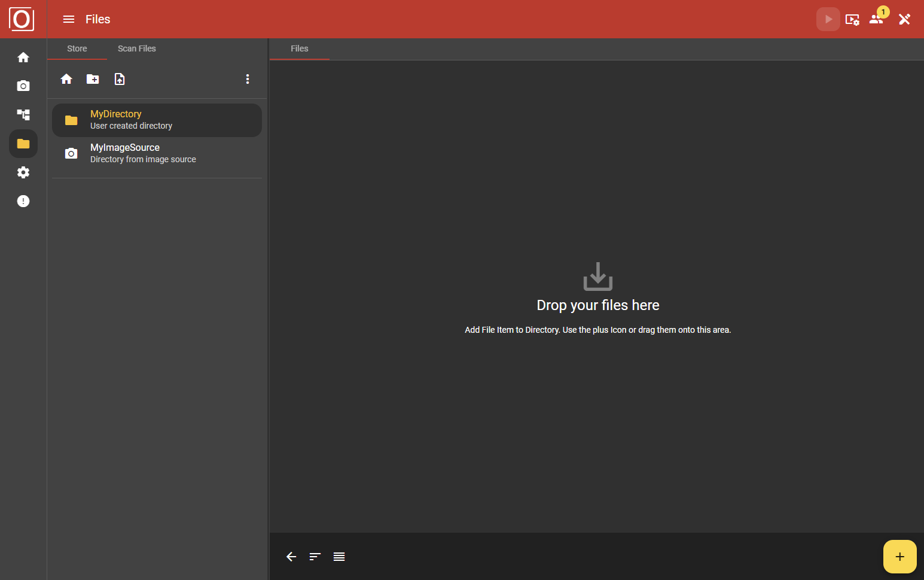Open the home dashboard from the sidebar
The height and width of the screenshot is (580, 924).
23,56
